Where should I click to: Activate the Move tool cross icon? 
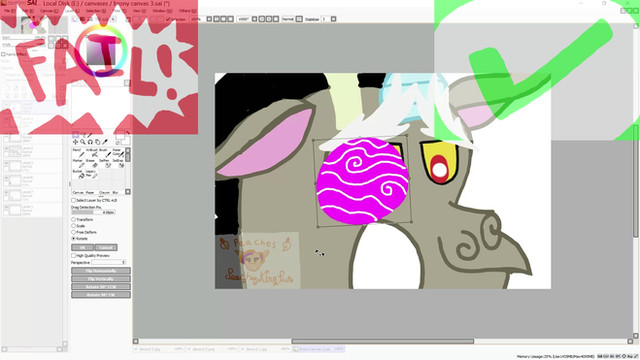point(75,142)
